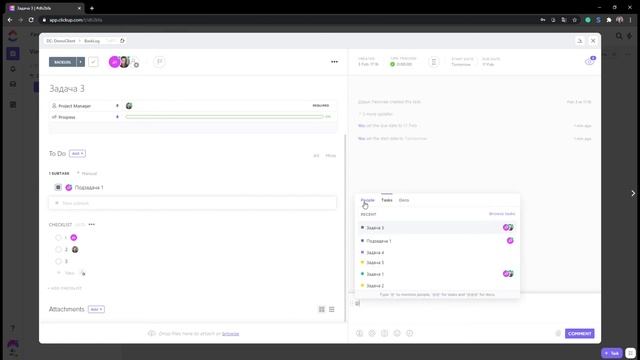Click the pink assignee avatar in the task header
Screen dimensions: 640x360
(114, 62)
